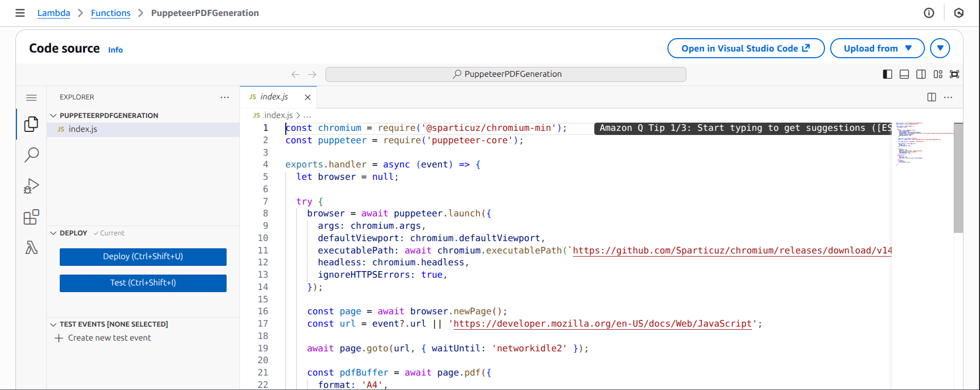The height and width of the screenshot is (390, 980).
Task: Click the EXPLORER panel title
Action: click(x=77, y=97)
